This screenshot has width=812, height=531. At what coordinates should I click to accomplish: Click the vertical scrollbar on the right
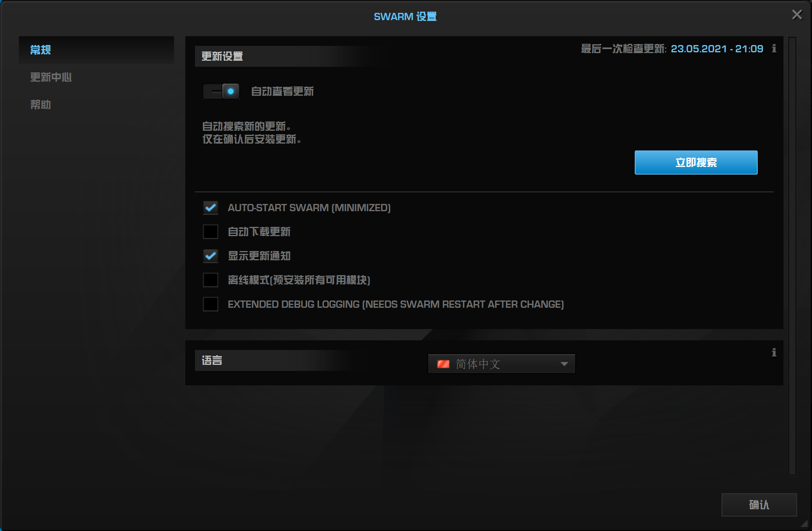click(x=792, y=256)
